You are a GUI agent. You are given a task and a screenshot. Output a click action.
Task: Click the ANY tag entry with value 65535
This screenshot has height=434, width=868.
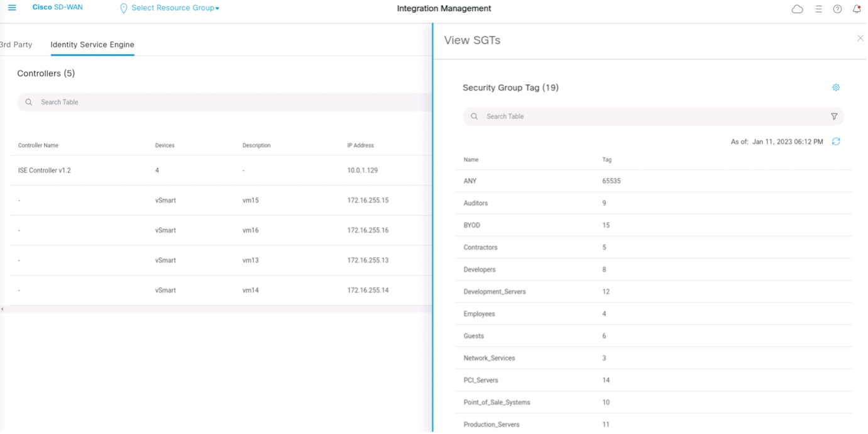point(470,181)
